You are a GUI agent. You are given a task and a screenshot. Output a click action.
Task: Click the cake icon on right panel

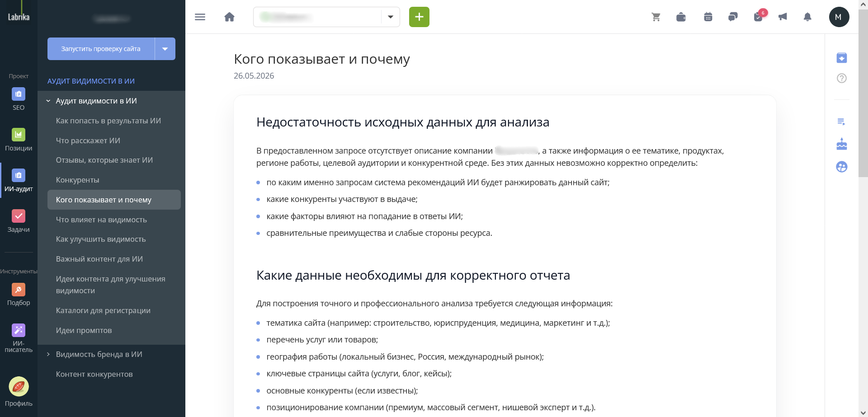tap(841, 144)
